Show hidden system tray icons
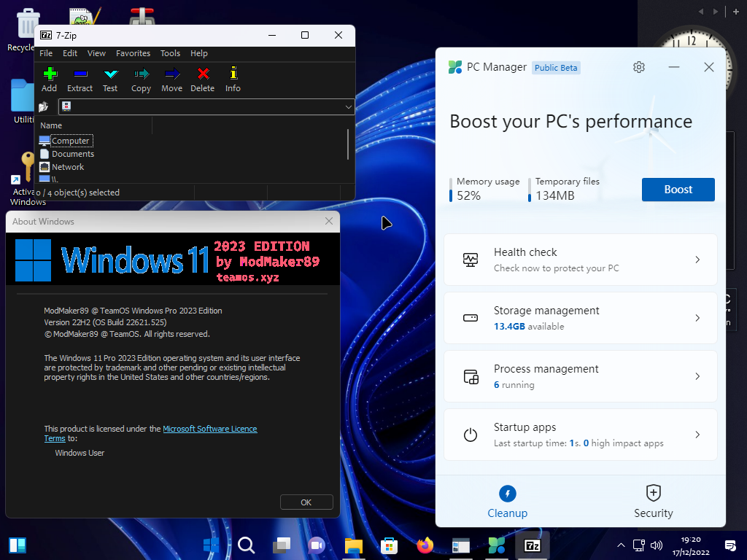The image size is (747, 560). [x=621, y=545]
